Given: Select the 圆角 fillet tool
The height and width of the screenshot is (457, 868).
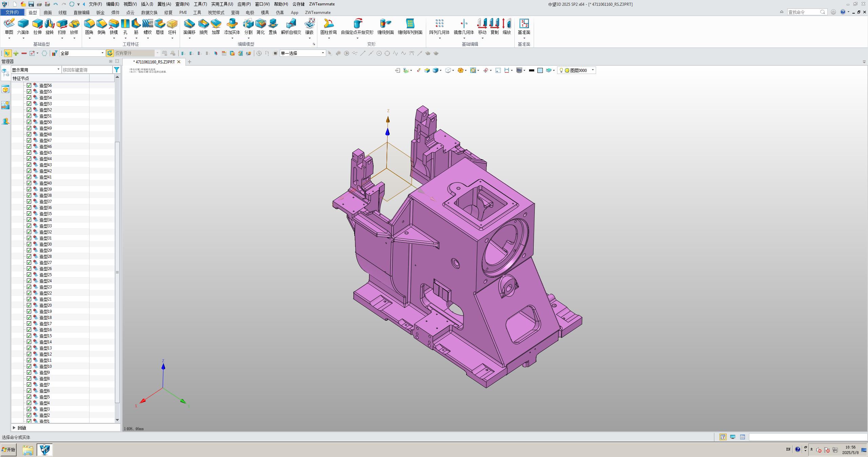Looking at the screenshot, I should [x=89, y=26].
